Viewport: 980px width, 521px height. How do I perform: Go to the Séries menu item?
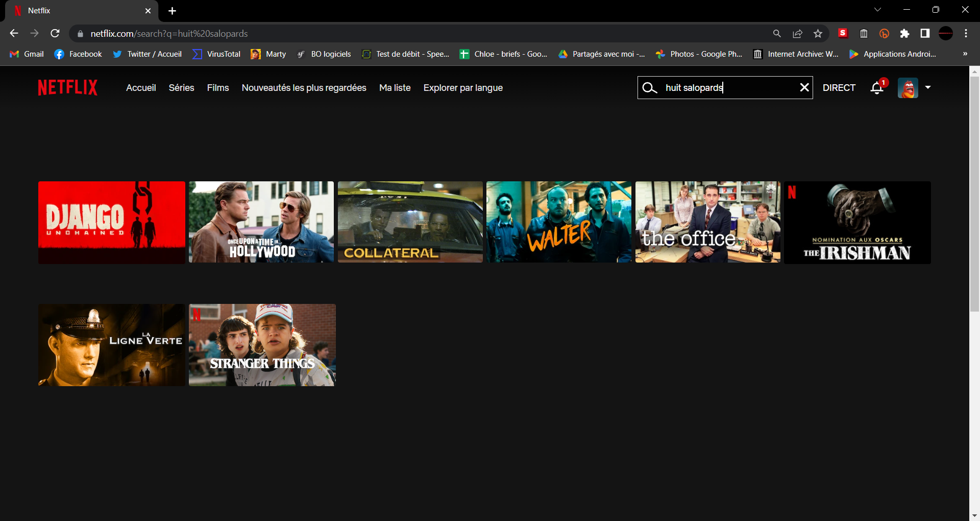[181, 88]
